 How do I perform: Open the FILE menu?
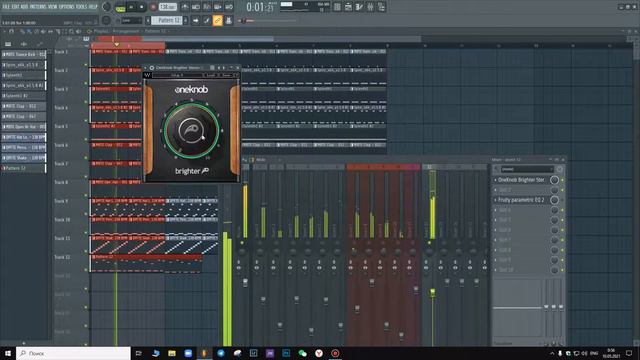[6, 7]
